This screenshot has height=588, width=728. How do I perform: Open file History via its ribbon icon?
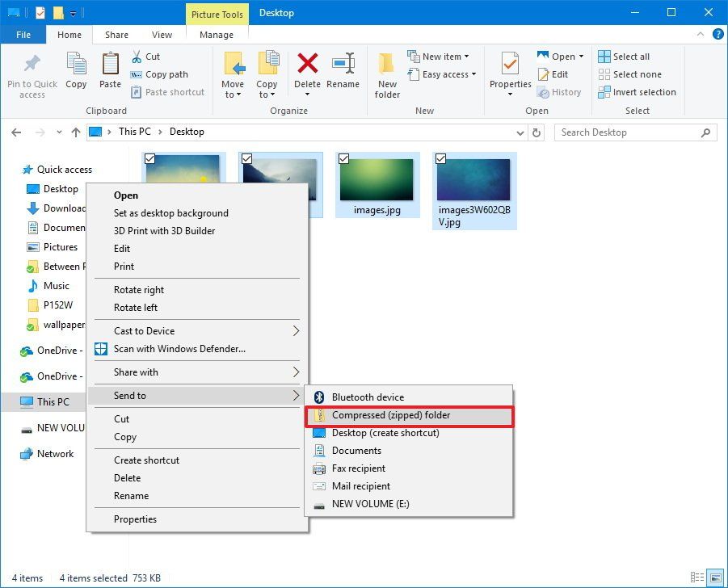(561, 92)
